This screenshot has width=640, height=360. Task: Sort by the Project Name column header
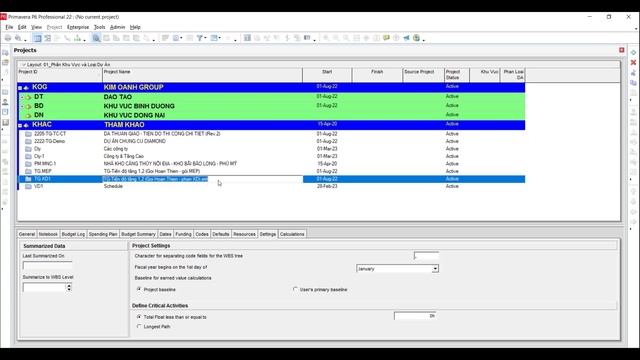(x=202, y=75)
